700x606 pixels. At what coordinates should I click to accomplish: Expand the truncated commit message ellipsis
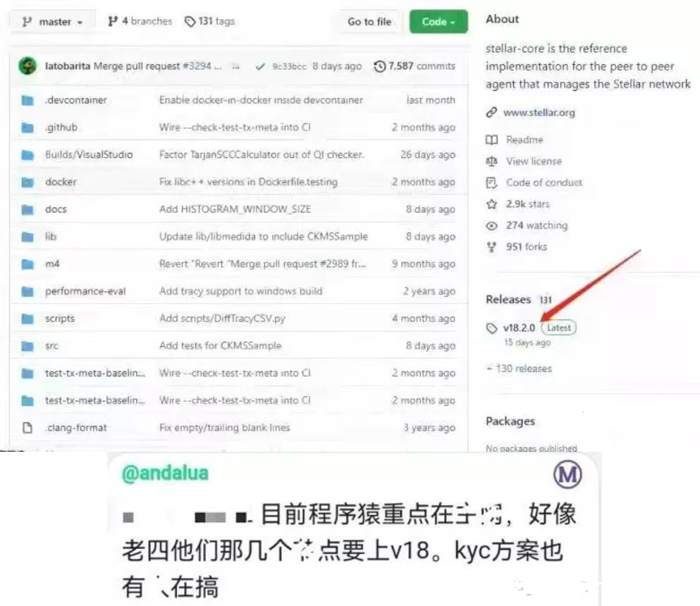point(235,66)
